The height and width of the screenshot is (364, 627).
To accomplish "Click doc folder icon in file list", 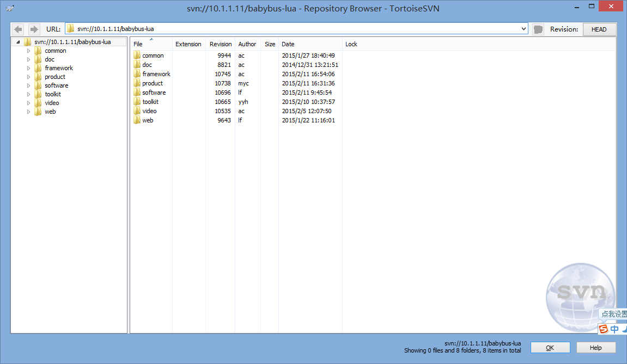I will (x=137, y=64).
